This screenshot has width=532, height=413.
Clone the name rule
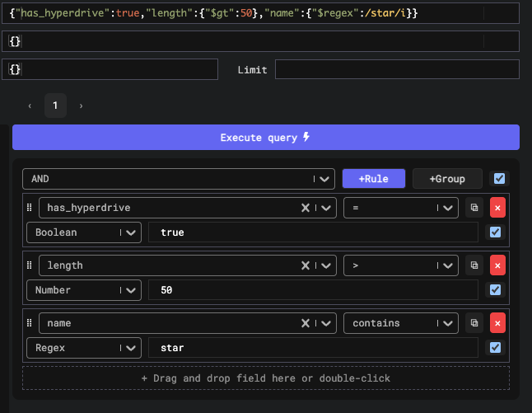(x=474, y=323)
